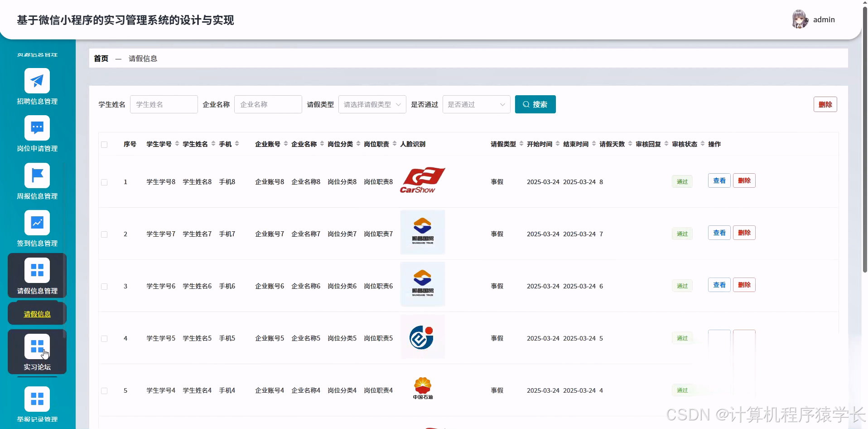Expand the 是否通过 dropdown
The image size is (868, 429).
tap(476, 104)
